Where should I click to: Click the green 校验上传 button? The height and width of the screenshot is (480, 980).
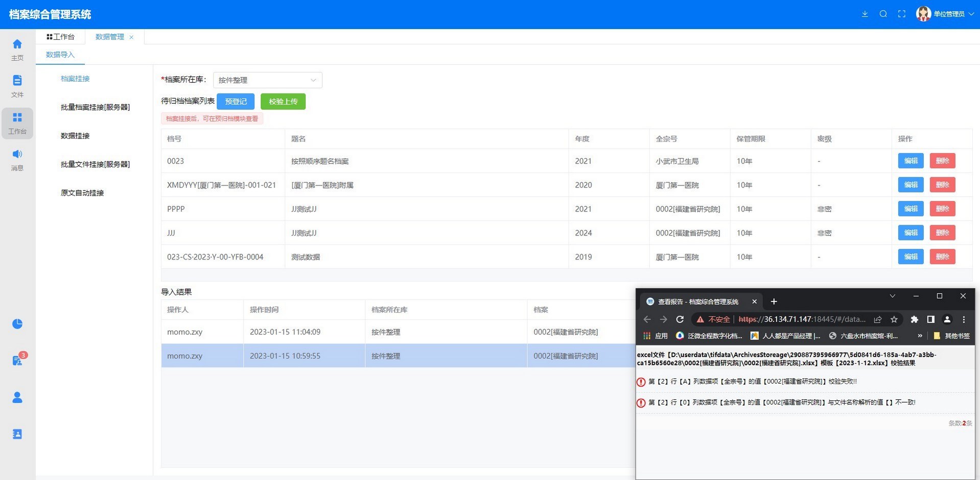[283, 102]
